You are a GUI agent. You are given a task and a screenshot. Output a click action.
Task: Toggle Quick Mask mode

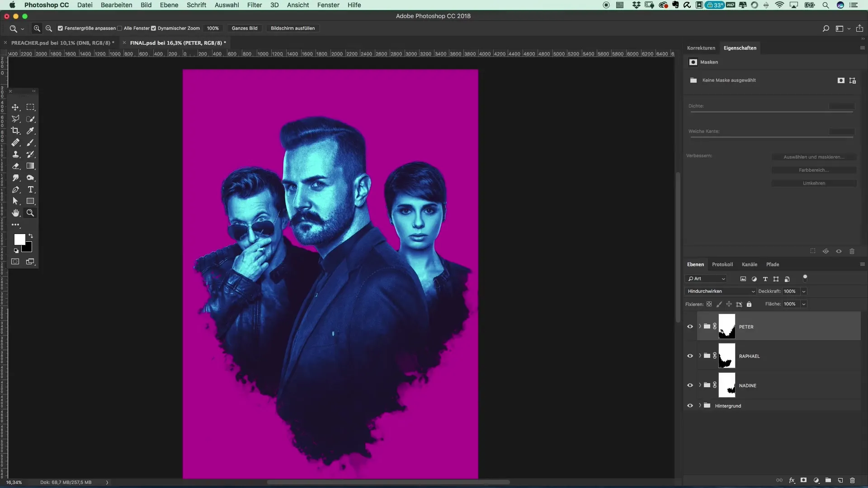pos(15,262)
